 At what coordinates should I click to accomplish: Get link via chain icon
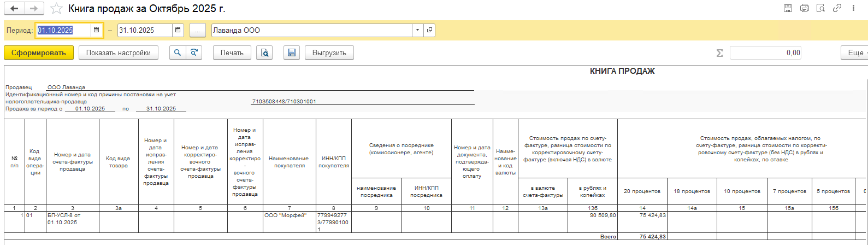coord(836,8)
